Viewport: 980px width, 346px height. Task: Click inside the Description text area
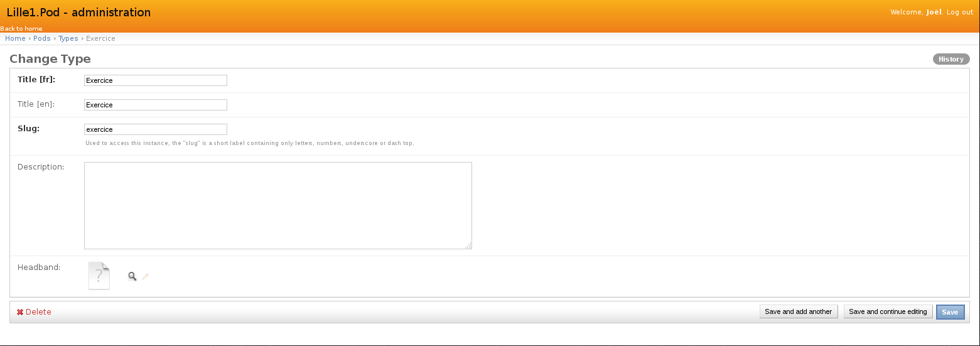click(x=277, y=206)
